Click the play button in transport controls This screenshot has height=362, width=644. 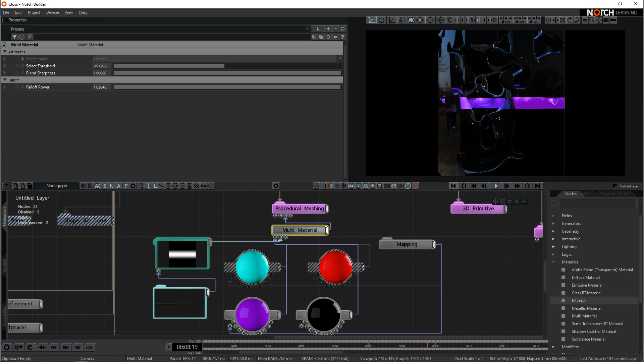pos(496,186)
